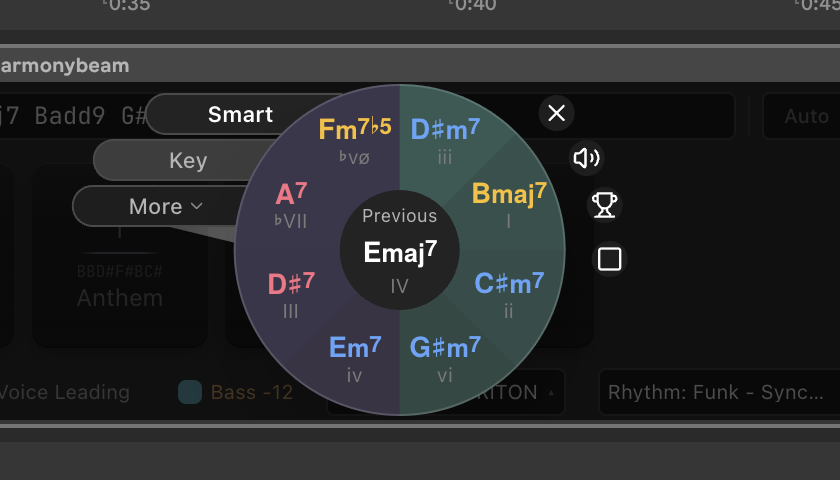Toggle the Bass -12 checkbox
Image resolution: width=840 pixels, height=480 pixels.
click(190, 392)
